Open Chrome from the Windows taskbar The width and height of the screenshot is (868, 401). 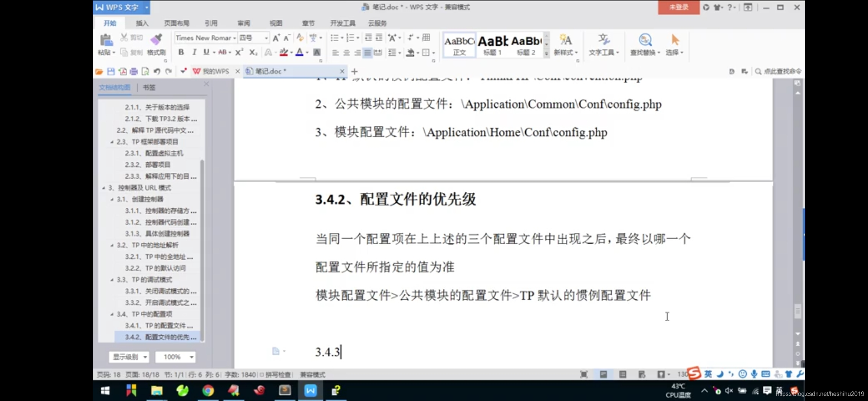coord(208,391)
